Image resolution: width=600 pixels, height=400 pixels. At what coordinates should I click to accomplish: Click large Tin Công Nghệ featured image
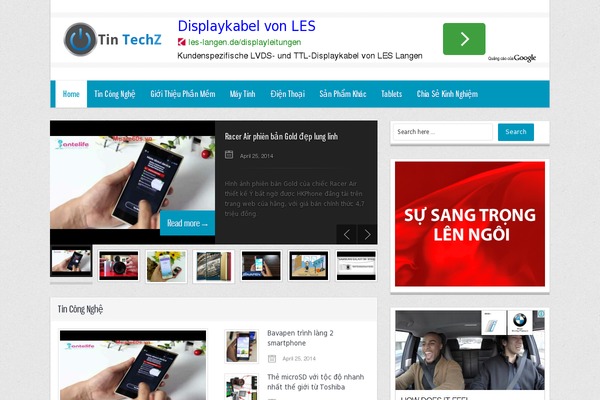click(x=133, y=365)
